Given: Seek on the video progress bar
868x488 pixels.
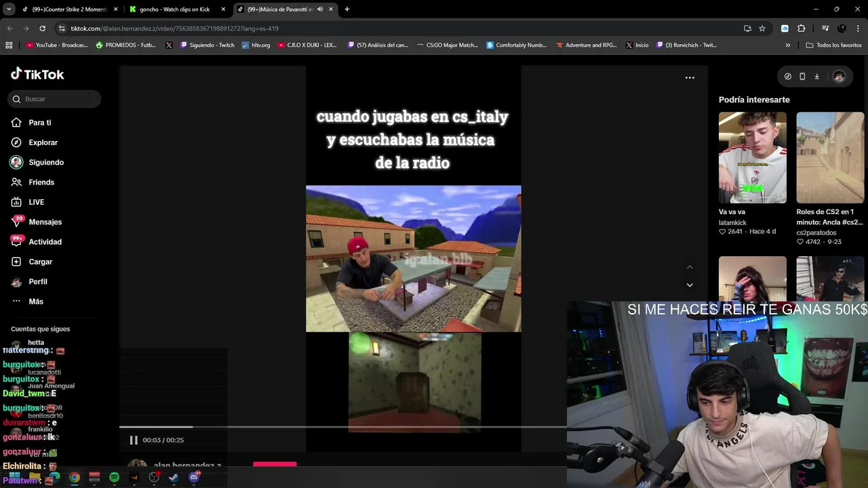Looking at the screenshot, I should 342,427.
